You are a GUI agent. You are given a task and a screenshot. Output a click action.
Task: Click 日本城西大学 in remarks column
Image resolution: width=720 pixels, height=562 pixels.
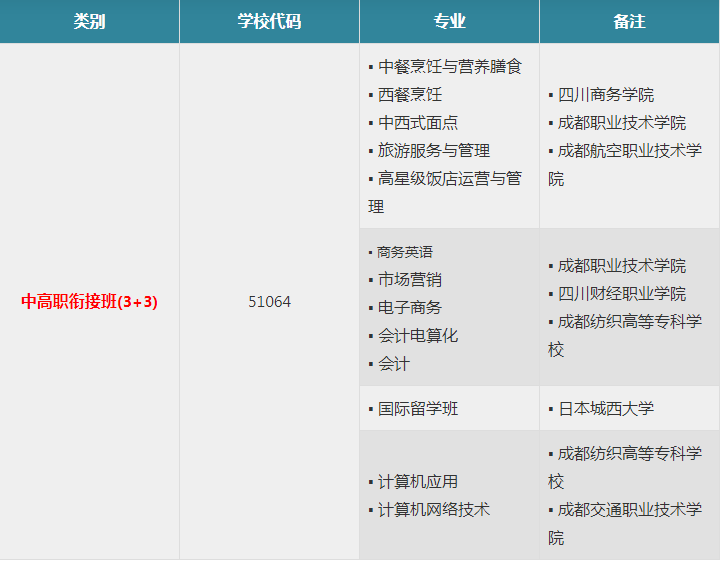click(606, 409)
